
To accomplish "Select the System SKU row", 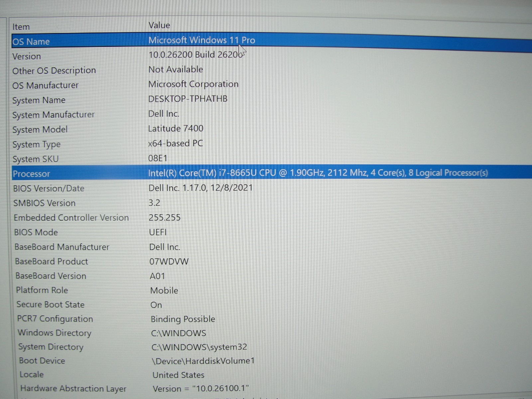I will click(x=35, y=159).
